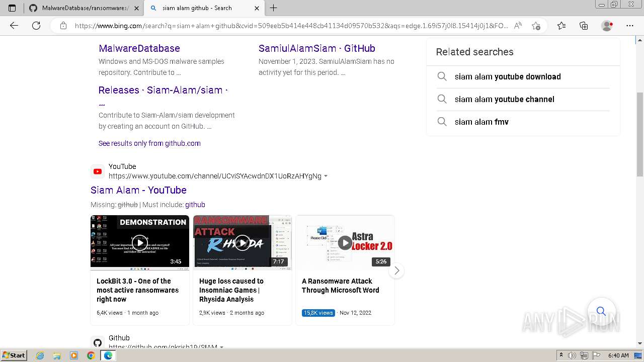Click magnifier icon beside youtube channel
644x362 pixels.
point(442,99)
